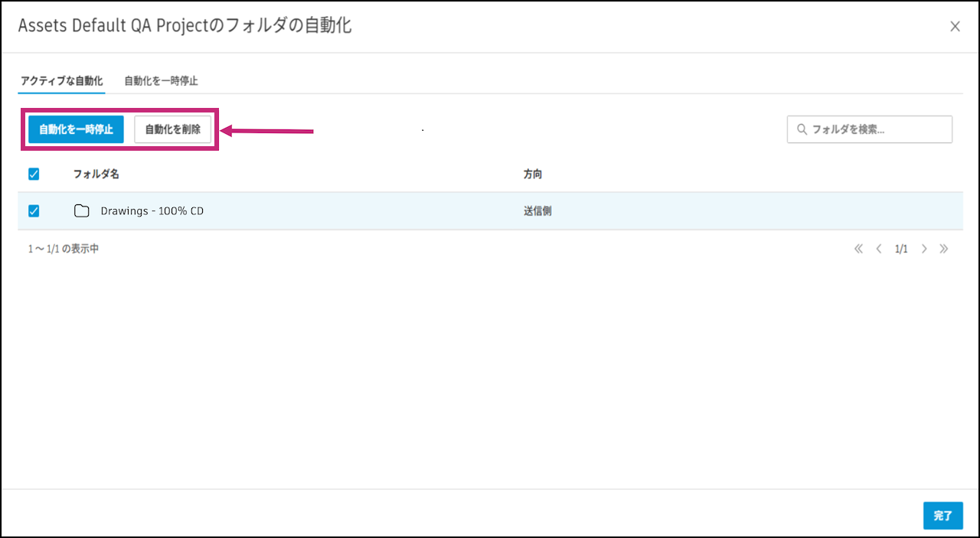Sort by the フォルダ名 column header

[96, 174]
